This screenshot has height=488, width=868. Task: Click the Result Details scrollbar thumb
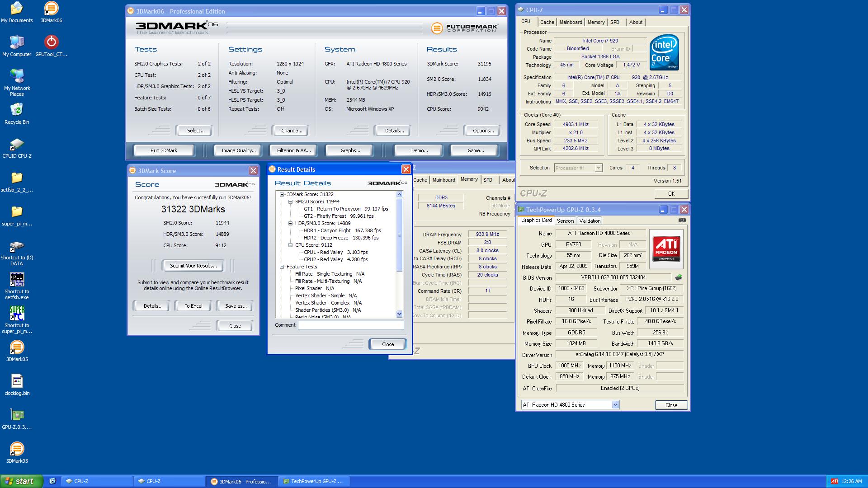(399, 235)
